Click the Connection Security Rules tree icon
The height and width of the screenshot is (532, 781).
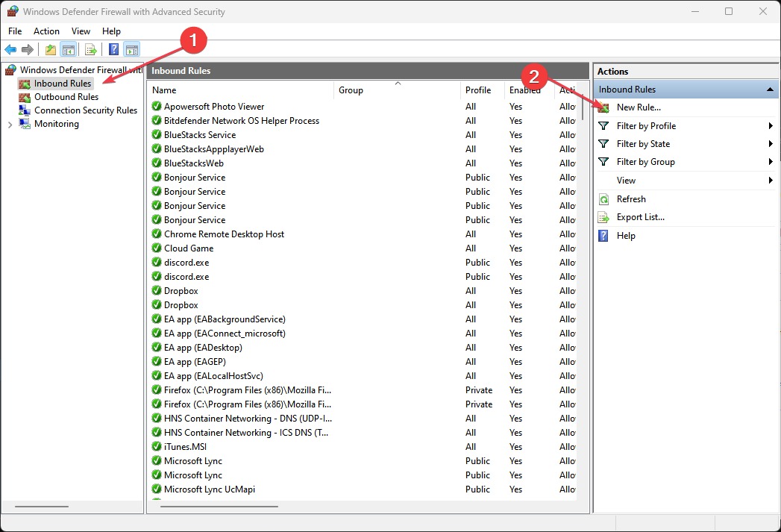click(x=25, y=110)
